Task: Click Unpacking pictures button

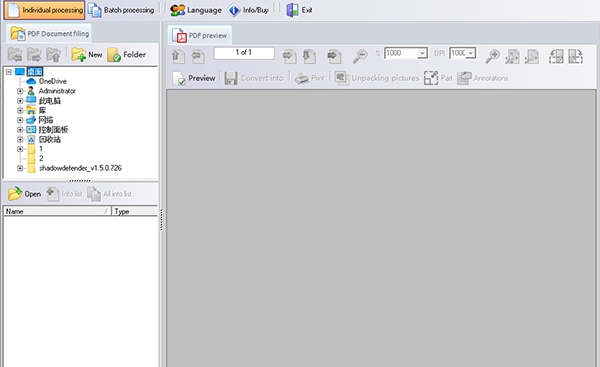Action: [x=377, y=78]
